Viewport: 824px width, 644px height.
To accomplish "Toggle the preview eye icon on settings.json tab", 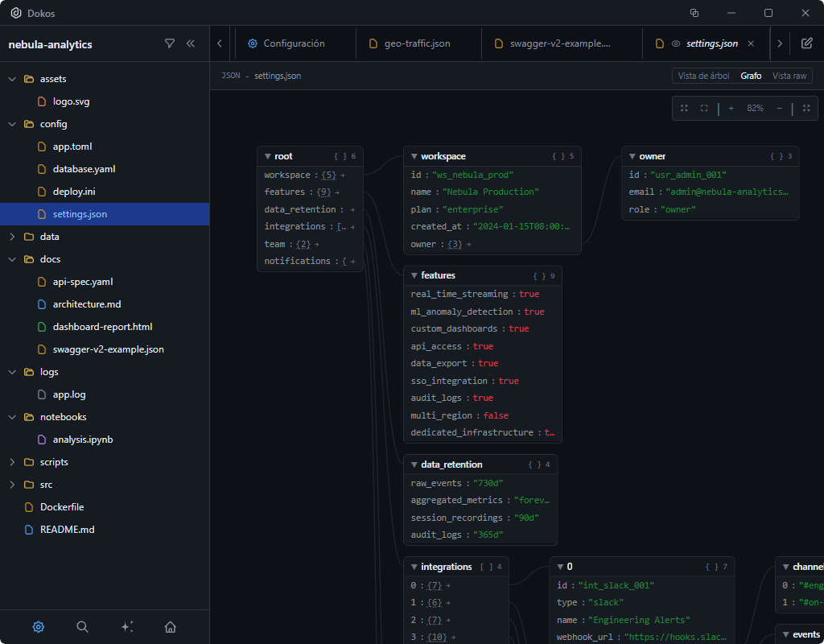I will (x=674, y=43).
